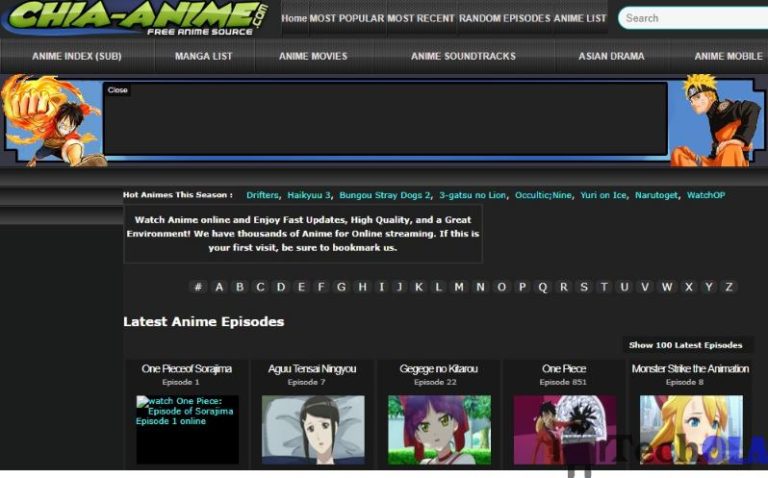Select letter L in index

click(x=438, y=287)
